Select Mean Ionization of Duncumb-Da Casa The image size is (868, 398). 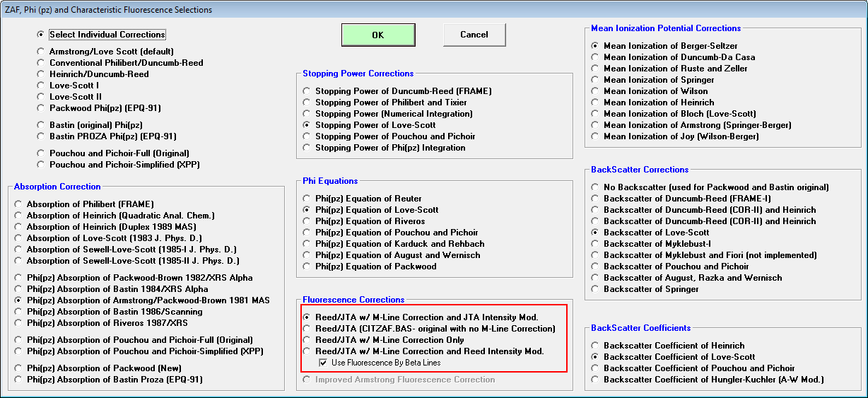pyautogui.click(x=594, y=57)
